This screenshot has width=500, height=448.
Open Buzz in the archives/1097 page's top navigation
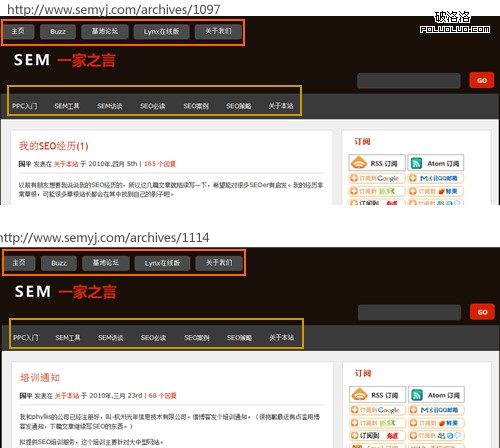[x=58, y=32]
